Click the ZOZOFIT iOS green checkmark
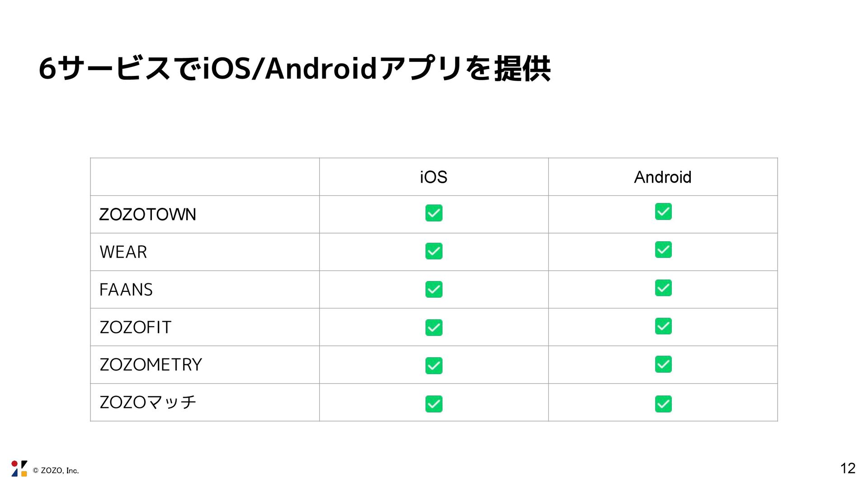 point(434,328)
